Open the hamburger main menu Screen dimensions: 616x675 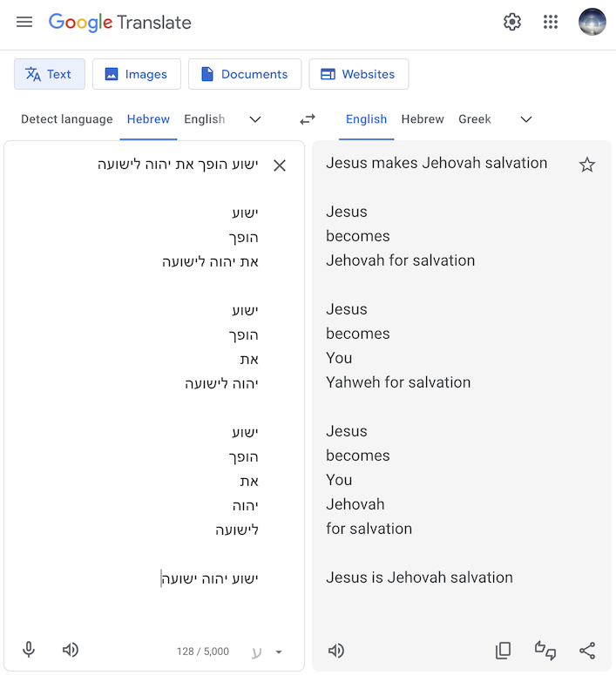coord(24,22)
